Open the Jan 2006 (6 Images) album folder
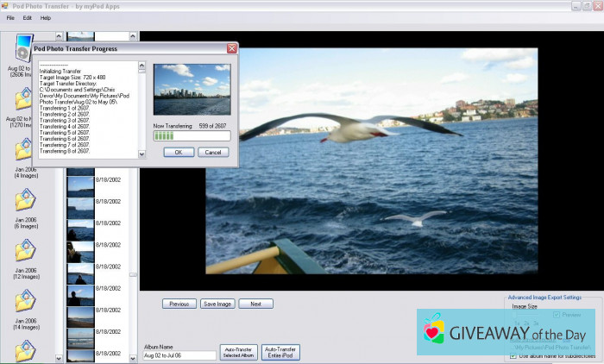 [23, 200]
